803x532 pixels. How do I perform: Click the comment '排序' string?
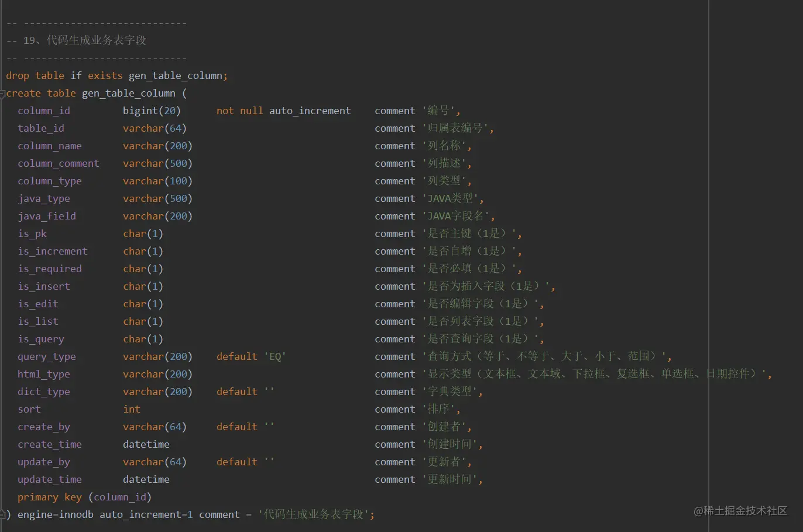pyautogui.click(x=440, y=410)
